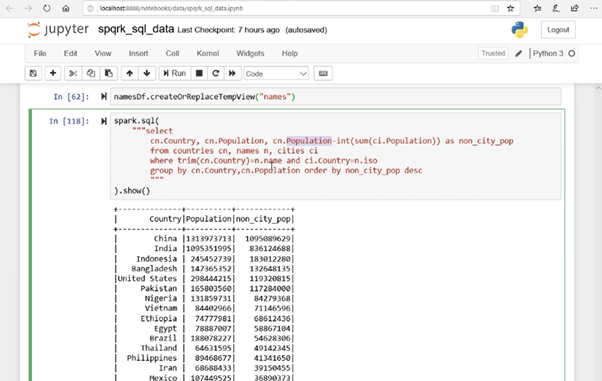Open the Cell menu

(172, 53)
